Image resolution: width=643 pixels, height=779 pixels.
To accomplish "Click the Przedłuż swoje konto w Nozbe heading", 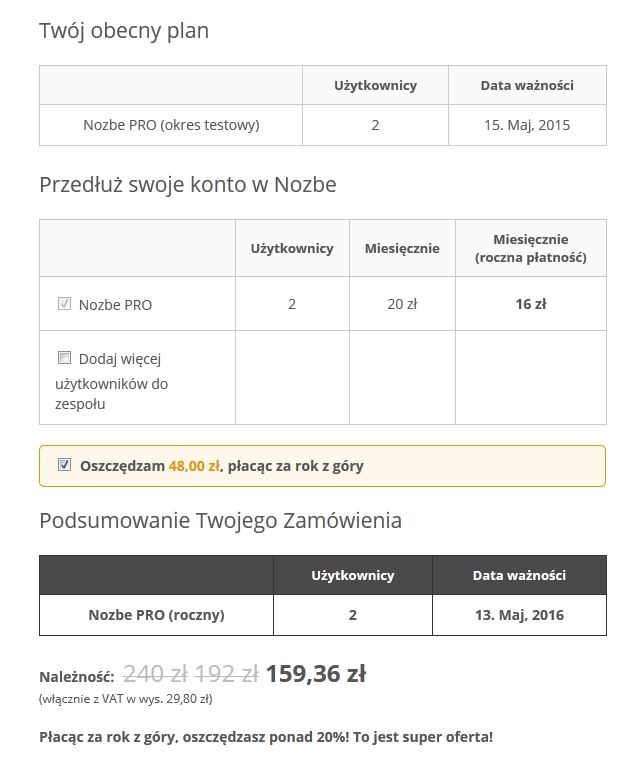I will point(188,185).
